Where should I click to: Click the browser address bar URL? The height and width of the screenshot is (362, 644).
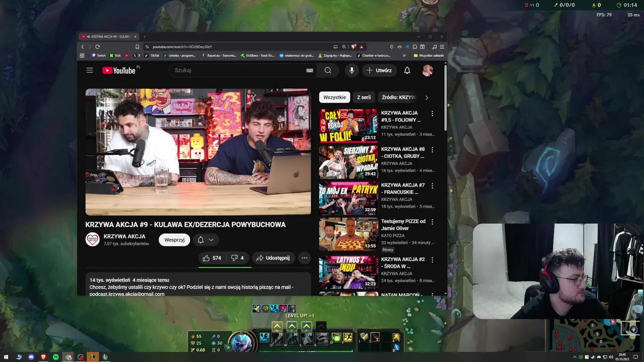tap(182, 47)
